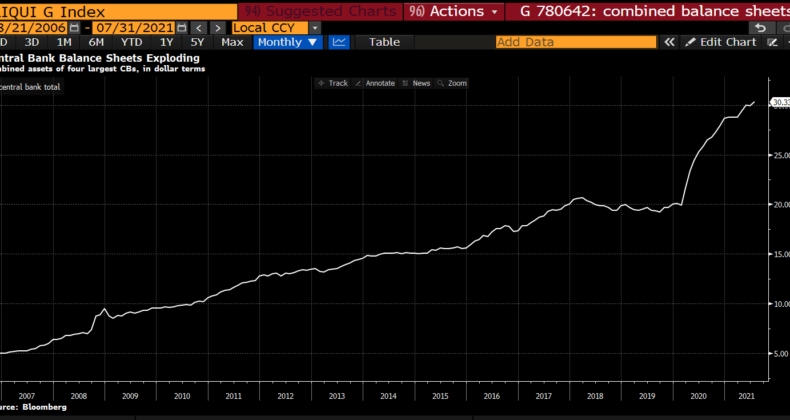Viewport: 790px width, 420px height.
Task: Expand the Monthly periodicity dropdown
Action: tap(288, 42)
